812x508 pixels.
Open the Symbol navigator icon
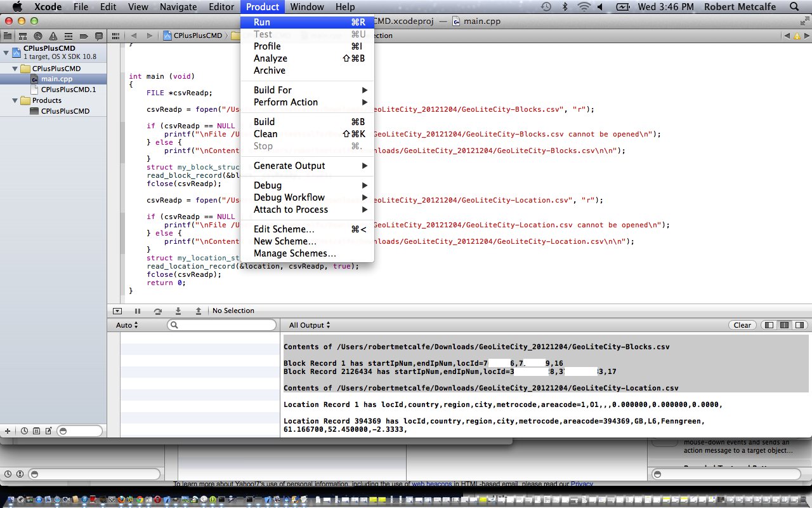(22, 36)
